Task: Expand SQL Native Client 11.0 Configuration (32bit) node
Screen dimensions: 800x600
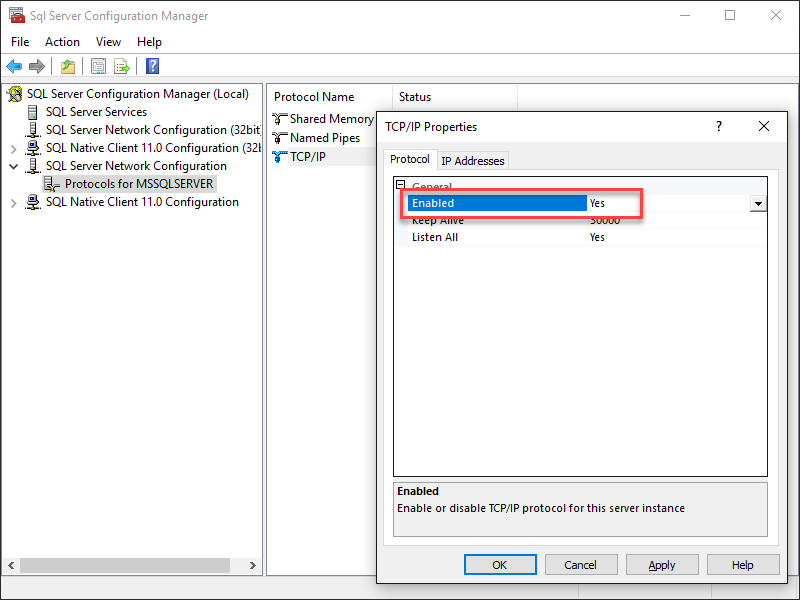Action: pos(14,149)
